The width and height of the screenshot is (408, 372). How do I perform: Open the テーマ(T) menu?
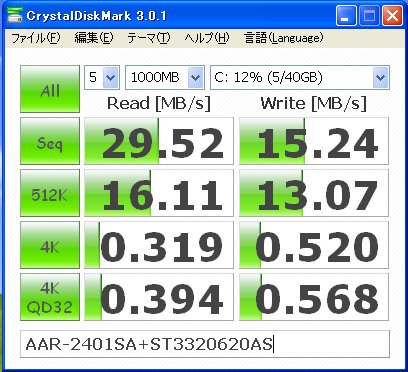pyautogui.click(x=149, y=38)
